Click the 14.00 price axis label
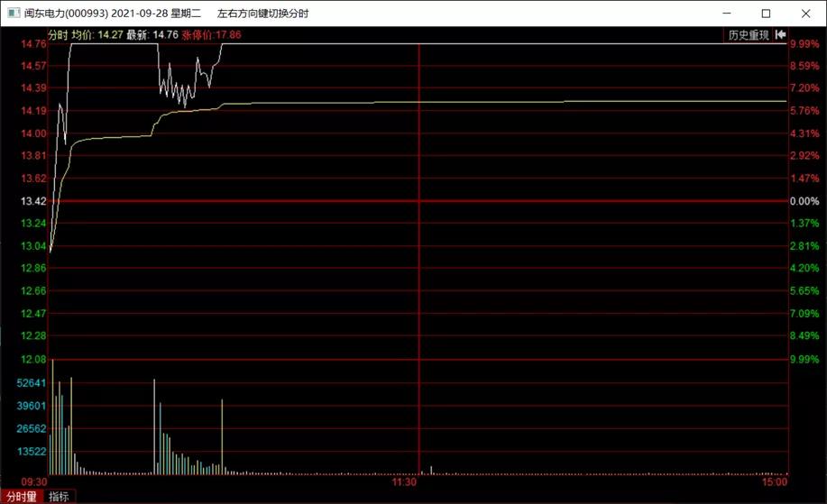Viewport: 827px width, 504px height. point(33,133)
